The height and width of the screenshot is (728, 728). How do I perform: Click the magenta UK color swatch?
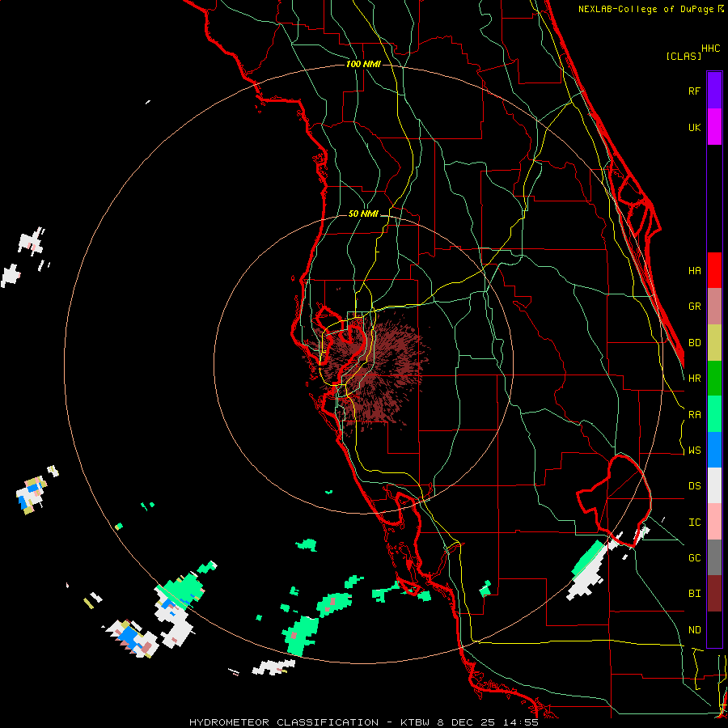pyautogui.click(x=714, y=127)
